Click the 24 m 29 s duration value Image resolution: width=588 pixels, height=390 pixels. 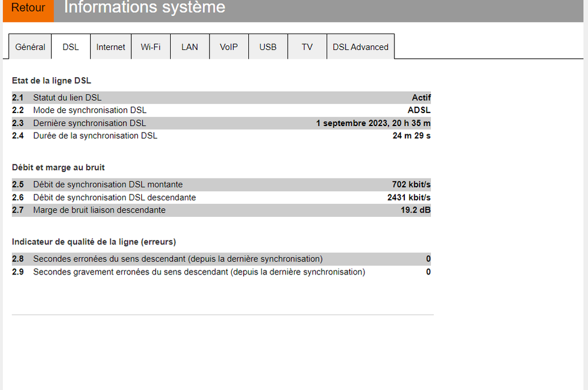tap(411, 135)
